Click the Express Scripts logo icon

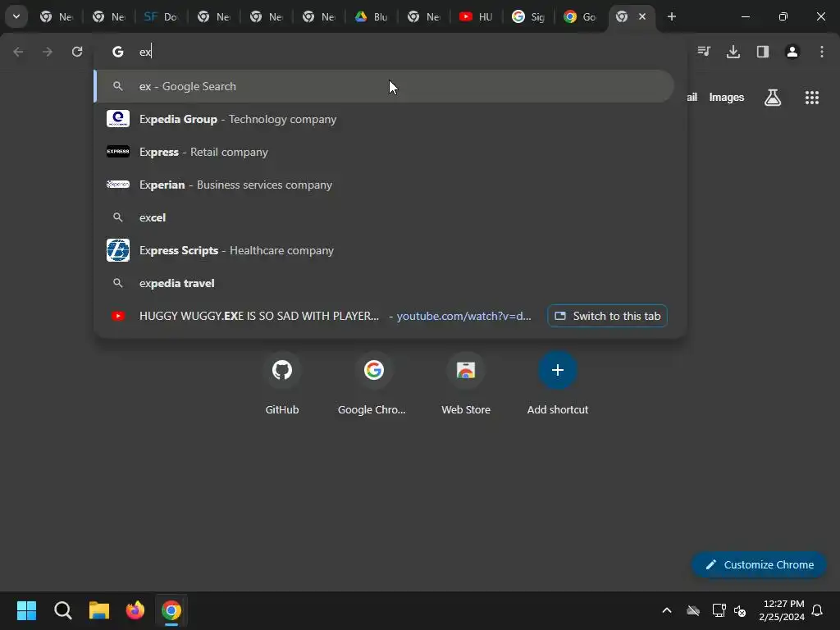[118, 250]
